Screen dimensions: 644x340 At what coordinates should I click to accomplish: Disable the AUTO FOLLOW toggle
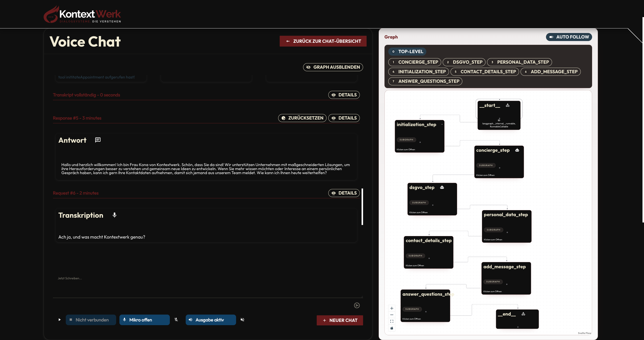click(569, 37)
